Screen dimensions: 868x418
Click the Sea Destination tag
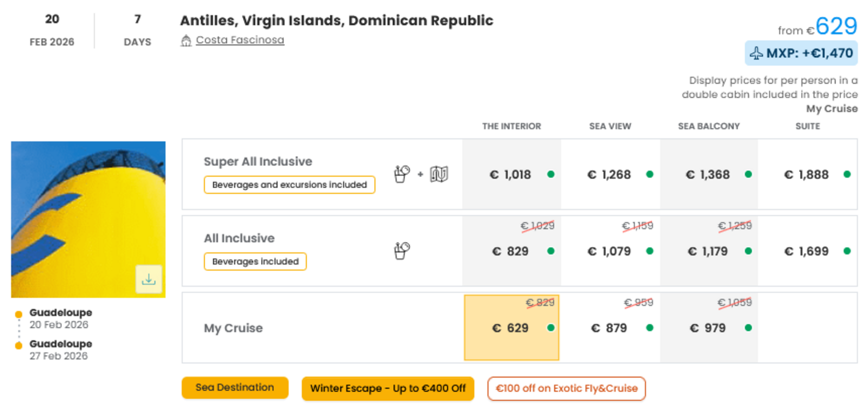point(235,388)
